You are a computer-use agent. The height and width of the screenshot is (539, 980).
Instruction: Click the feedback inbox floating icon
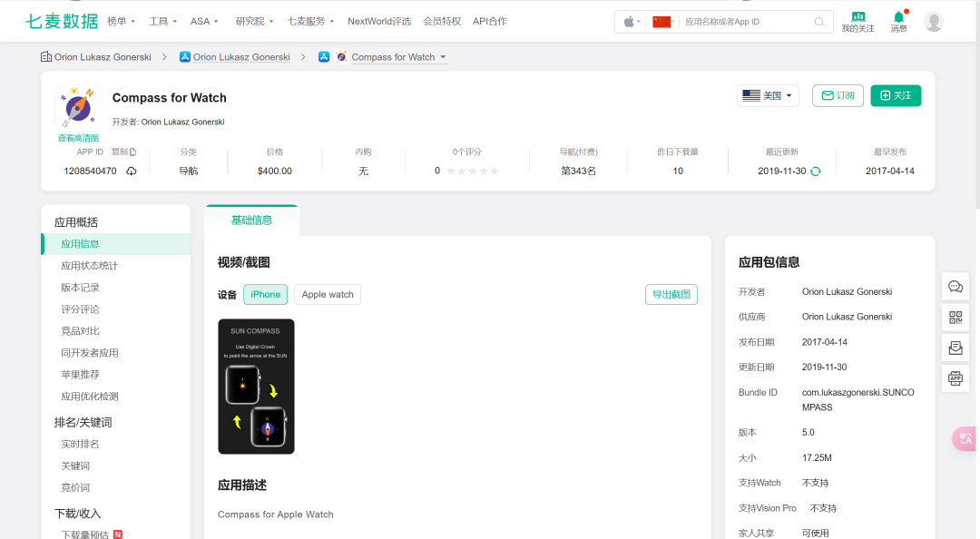coord(955,348)
